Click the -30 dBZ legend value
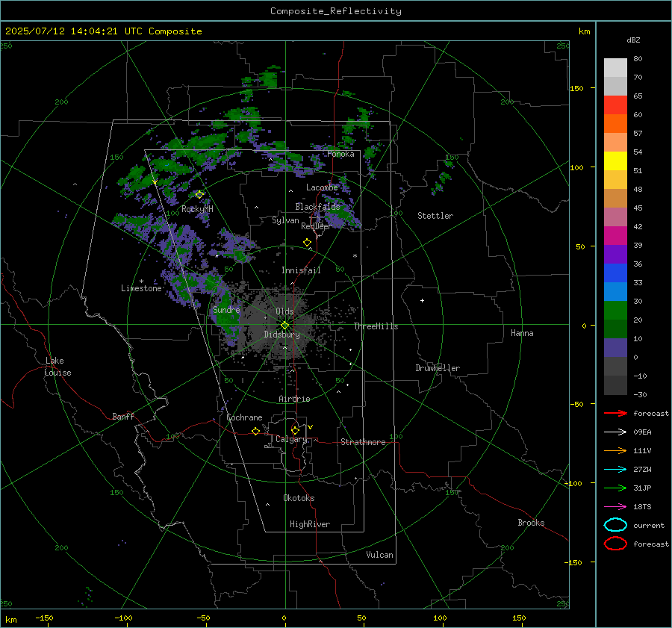 coord(640,394)
